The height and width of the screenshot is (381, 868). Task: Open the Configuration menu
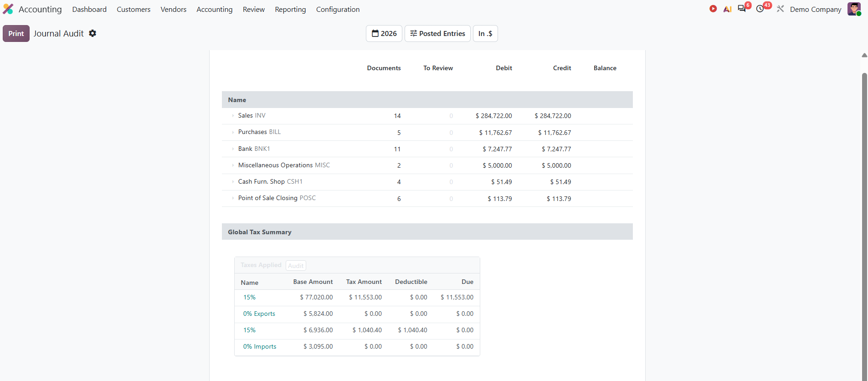click(338, 9)
